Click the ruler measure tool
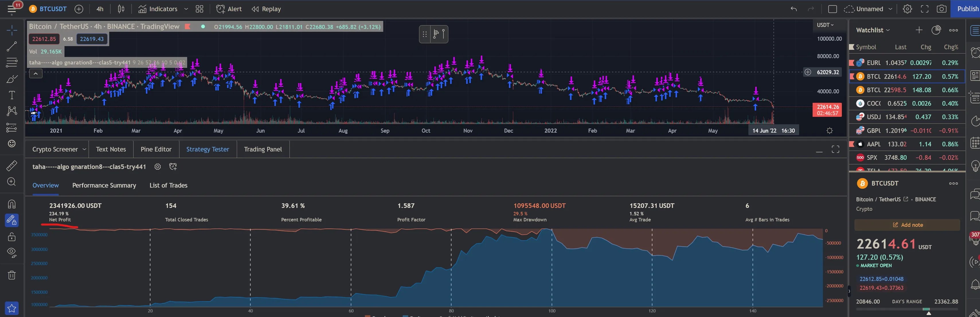This screenshot has width=980, height=317. coord(12,166)
